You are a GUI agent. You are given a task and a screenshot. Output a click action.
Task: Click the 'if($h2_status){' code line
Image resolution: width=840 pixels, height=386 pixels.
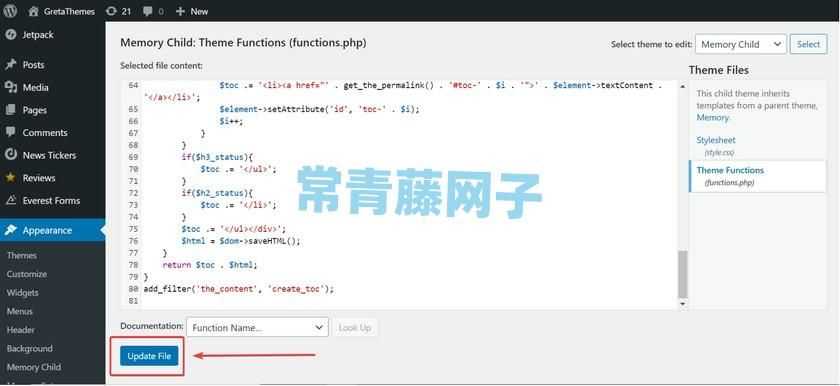pyautogui.click(x=217, y=193)
